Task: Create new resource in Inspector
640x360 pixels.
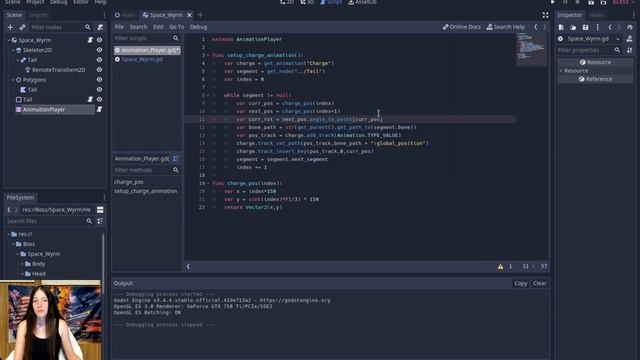Action: click(x=561, y=27)
